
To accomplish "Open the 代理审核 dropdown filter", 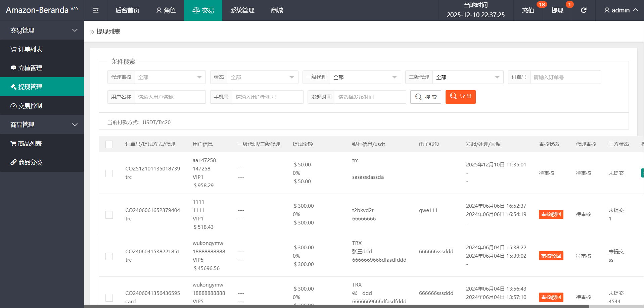I will tap(170, 78).
